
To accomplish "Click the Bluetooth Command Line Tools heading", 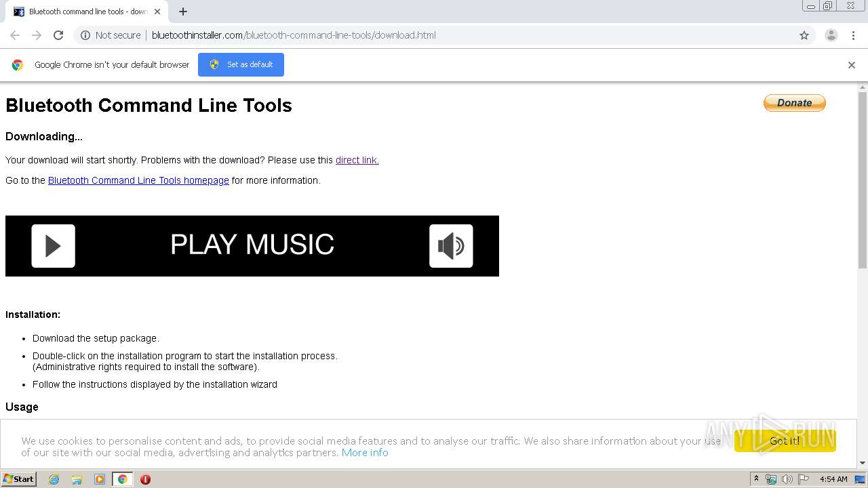I will click(x=149, y=105).
